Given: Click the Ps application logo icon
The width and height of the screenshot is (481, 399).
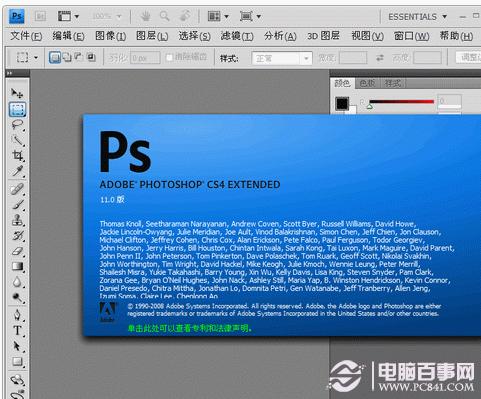Looking at the screenshot, I should [x=17, y=16].
